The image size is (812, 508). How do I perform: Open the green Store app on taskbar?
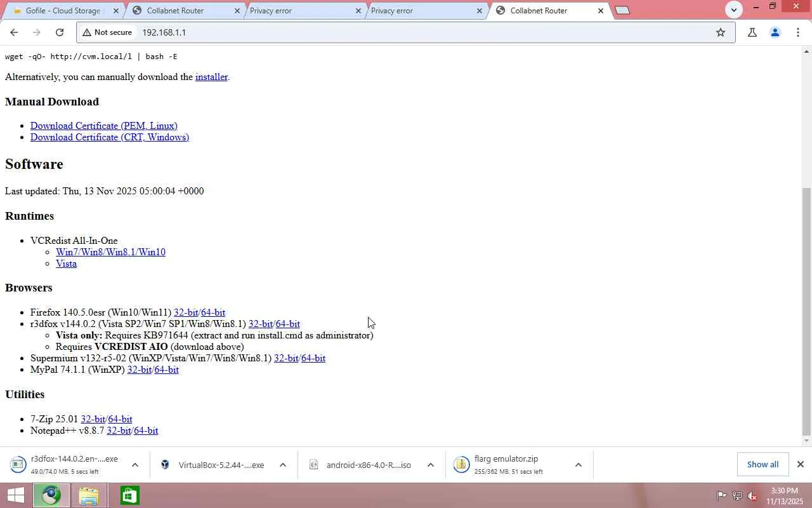coord(129,495)
